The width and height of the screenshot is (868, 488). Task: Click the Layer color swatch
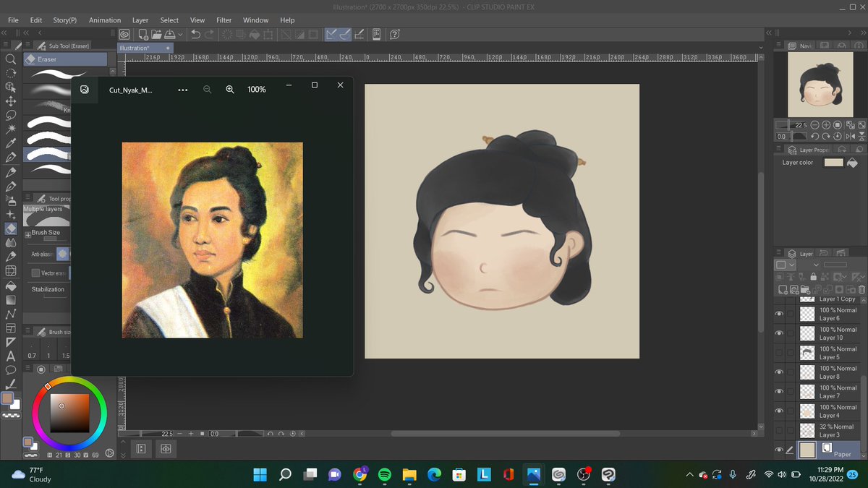point(833,163)
